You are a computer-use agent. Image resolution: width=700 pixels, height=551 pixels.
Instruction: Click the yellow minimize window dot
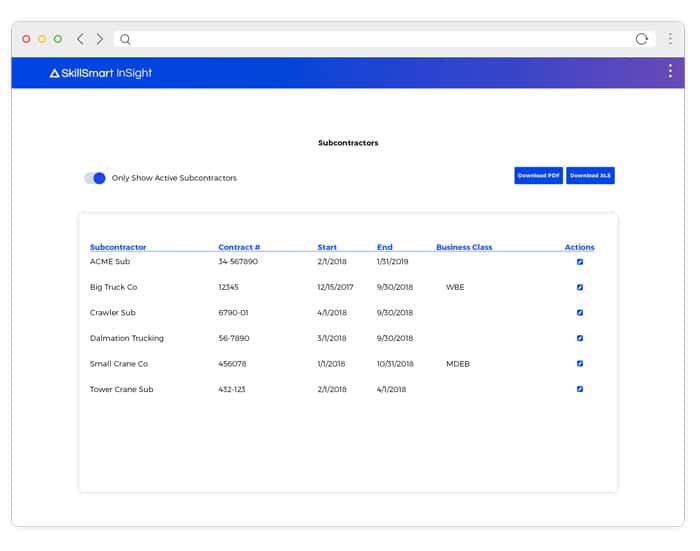[42, 39]
